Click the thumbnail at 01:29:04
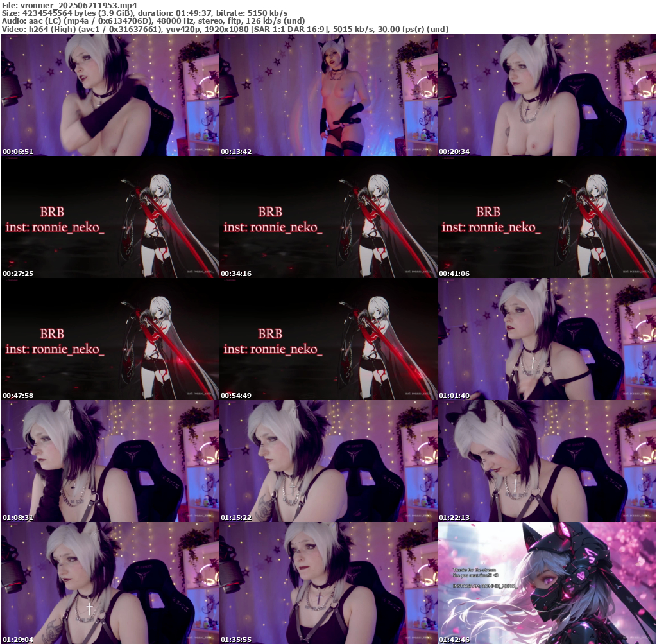The height and width of the screenshot is (644, 657). point(110,583)
